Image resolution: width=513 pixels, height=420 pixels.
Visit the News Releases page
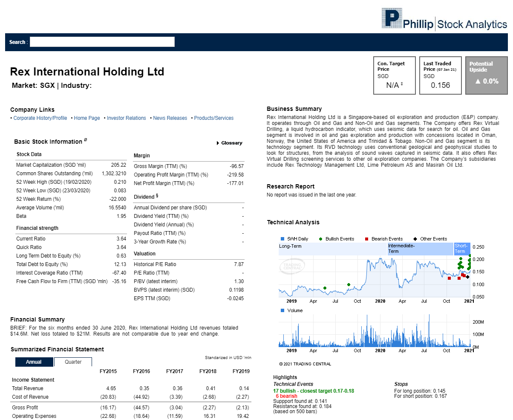[x=170, y=118]
